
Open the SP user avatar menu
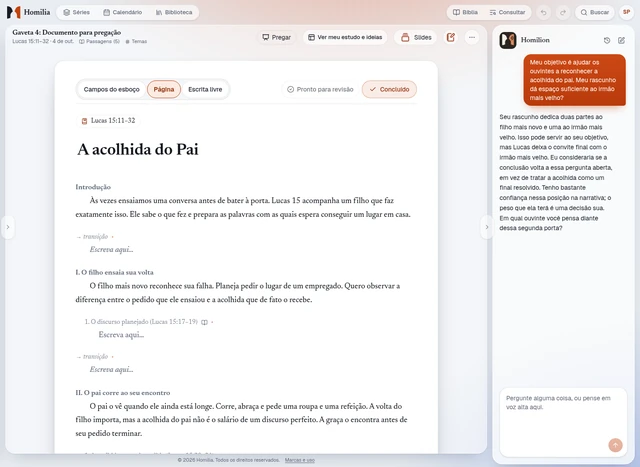[x=627, y=12]
